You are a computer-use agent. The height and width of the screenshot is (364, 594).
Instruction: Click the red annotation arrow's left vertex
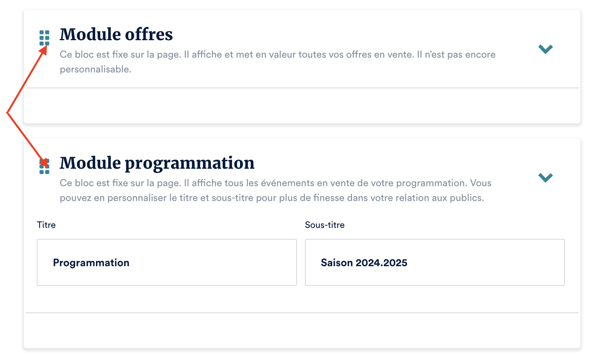click(x=7, y=112)
